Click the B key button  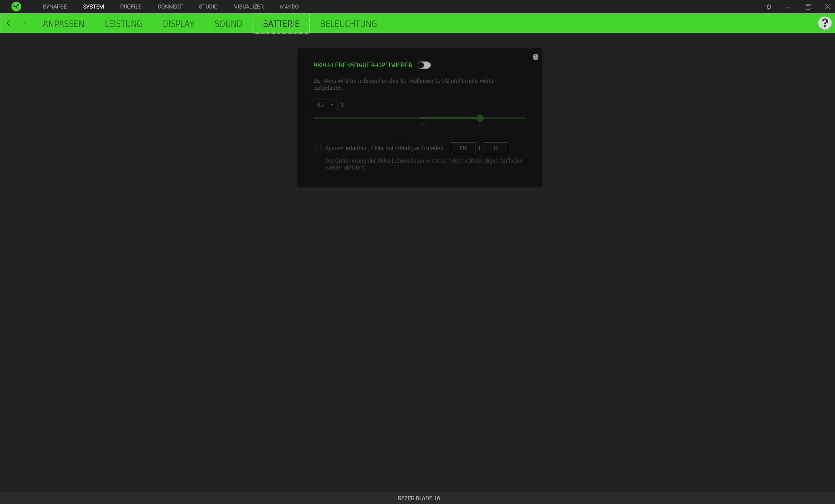[x=495, y=148]
